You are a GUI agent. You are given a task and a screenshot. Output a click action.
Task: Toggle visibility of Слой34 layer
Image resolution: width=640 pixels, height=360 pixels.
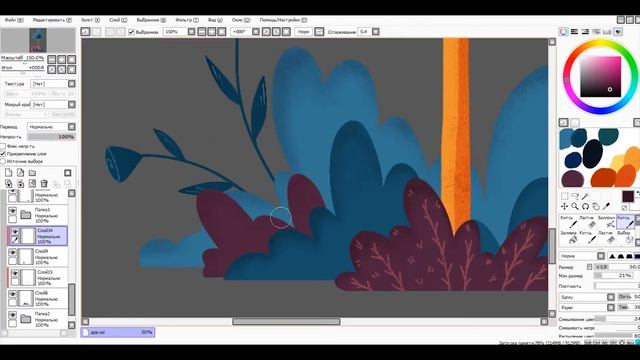coord(15,232)
